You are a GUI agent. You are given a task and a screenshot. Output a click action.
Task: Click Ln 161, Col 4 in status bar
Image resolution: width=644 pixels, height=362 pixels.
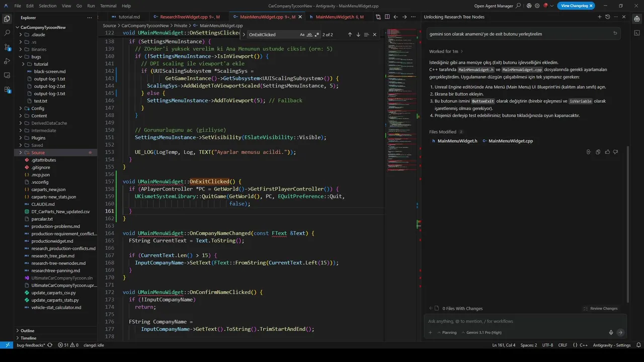pyautogui.click(x=504, y=345)
